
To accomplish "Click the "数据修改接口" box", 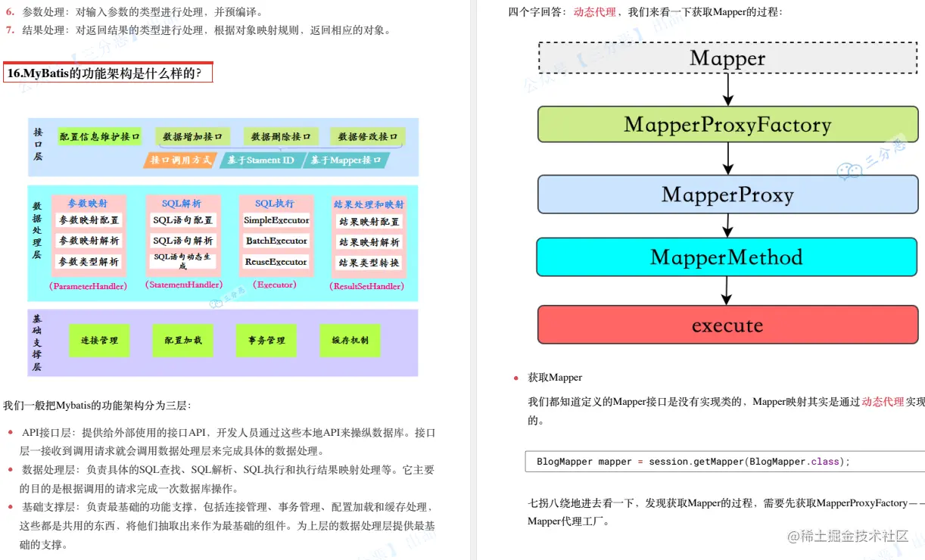I will click(x=368, y=137).
